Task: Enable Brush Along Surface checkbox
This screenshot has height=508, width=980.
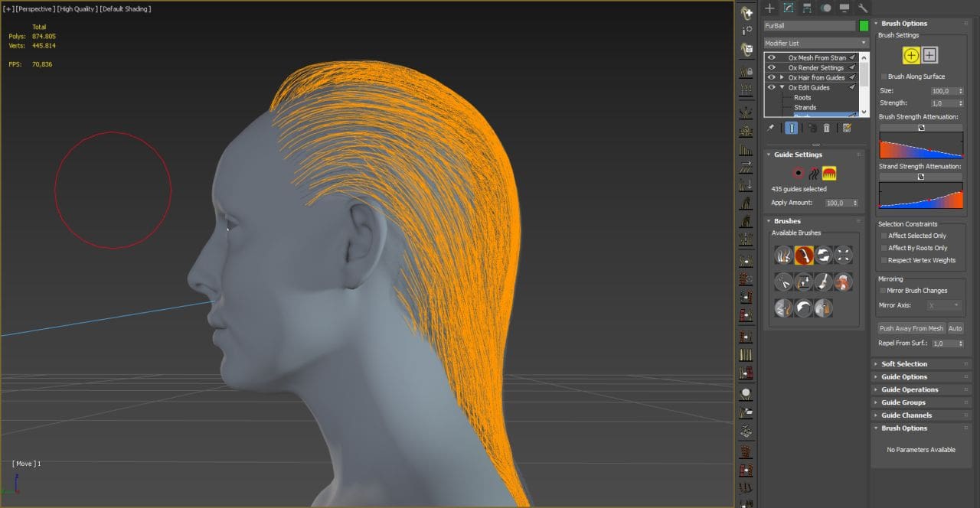Action: [884, 77]
